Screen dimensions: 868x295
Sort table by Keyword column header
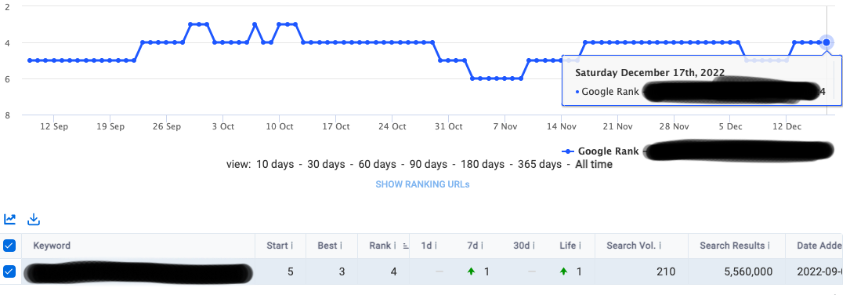pos(52,246)
